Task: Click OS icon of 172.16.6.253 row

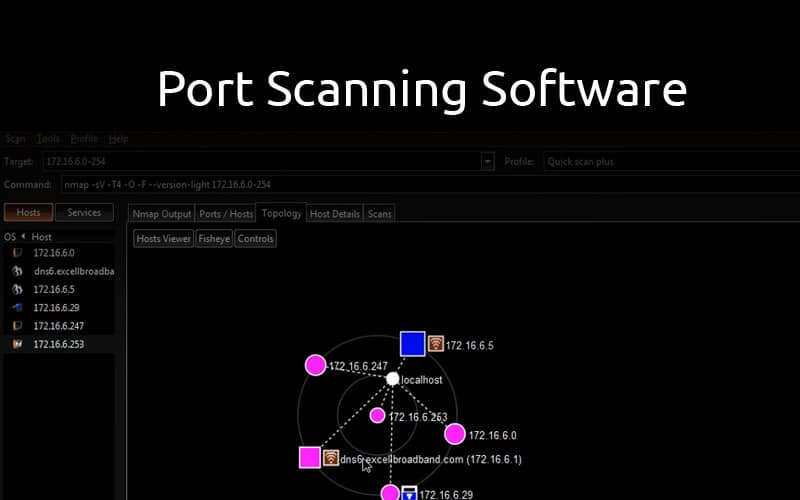Action: pos(17,344)
